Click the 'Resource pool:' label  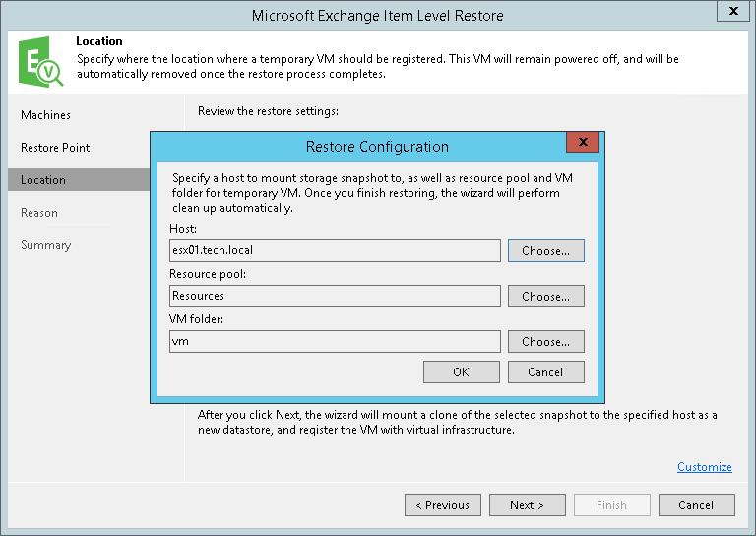208,274
